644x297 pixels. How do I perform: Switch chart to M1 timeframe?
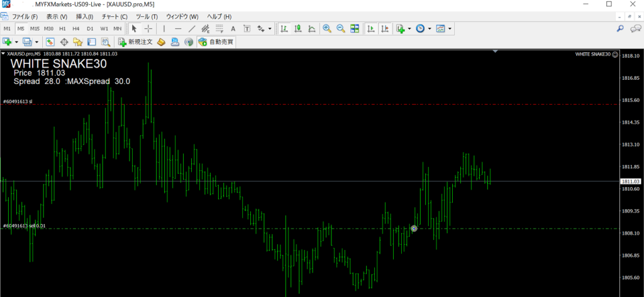point(7,29)
